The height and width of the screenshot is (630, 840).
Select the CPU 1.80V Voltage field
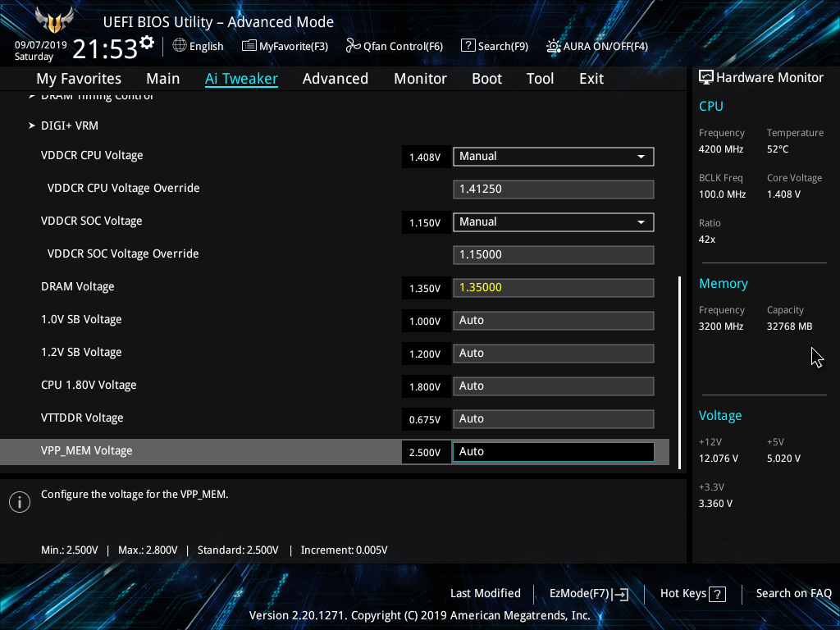tap(554, 386)
